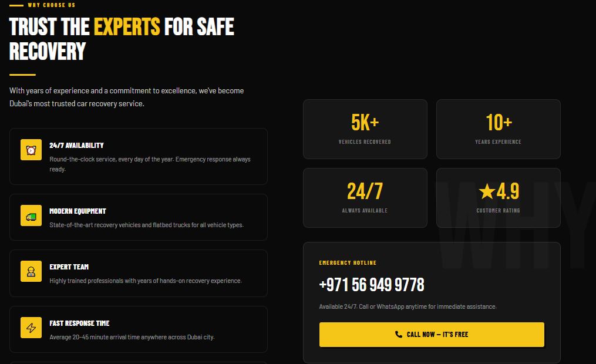Image resolution: width=596 pixels, height=364 pixels.
Task: Click the Modern Equipment heading
Action: (78, 211)
